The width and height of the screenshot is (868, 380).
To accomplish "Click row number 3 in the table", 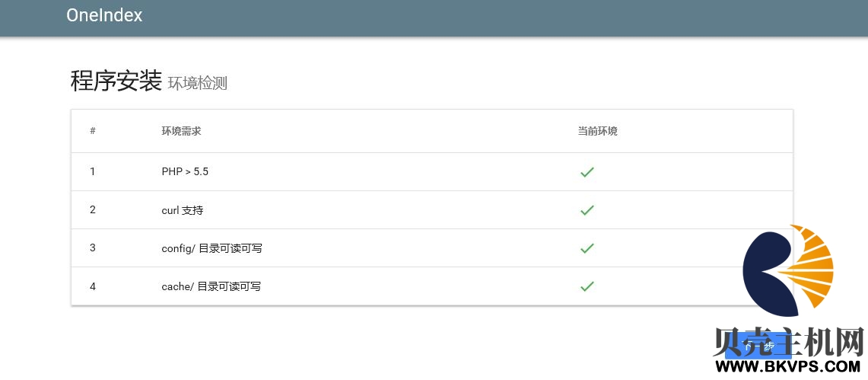I will pyautogui.click(x=93, y=247).
